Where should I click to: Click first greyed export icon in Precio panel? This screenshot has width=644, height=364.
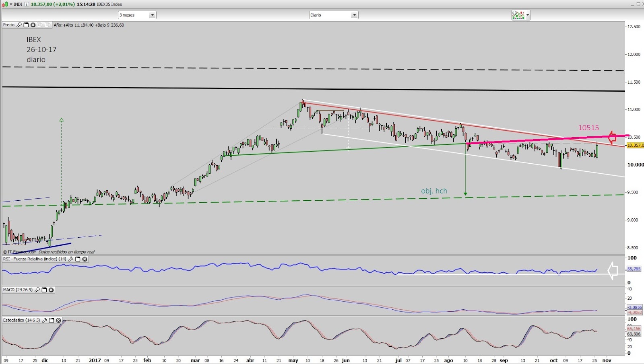[x=40, y=25]
